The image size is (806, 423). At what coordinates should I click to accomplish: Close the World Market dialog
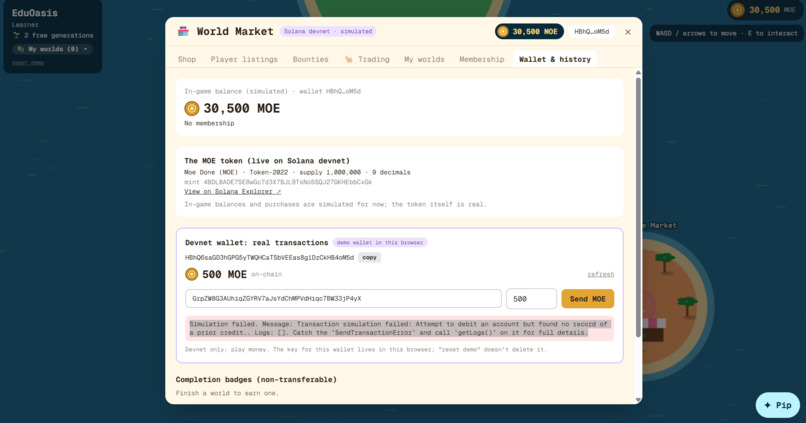pos(628,32)
